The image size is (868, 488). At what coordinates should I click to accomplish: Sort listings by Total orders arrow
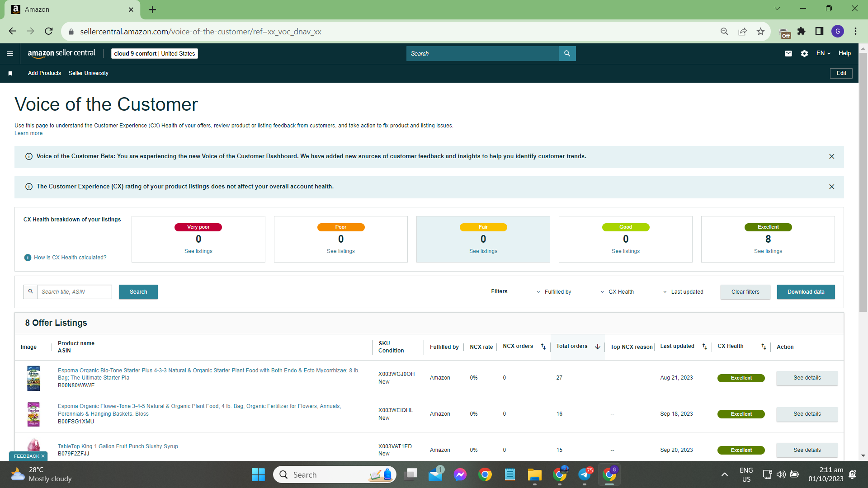(x=598, y=347)
